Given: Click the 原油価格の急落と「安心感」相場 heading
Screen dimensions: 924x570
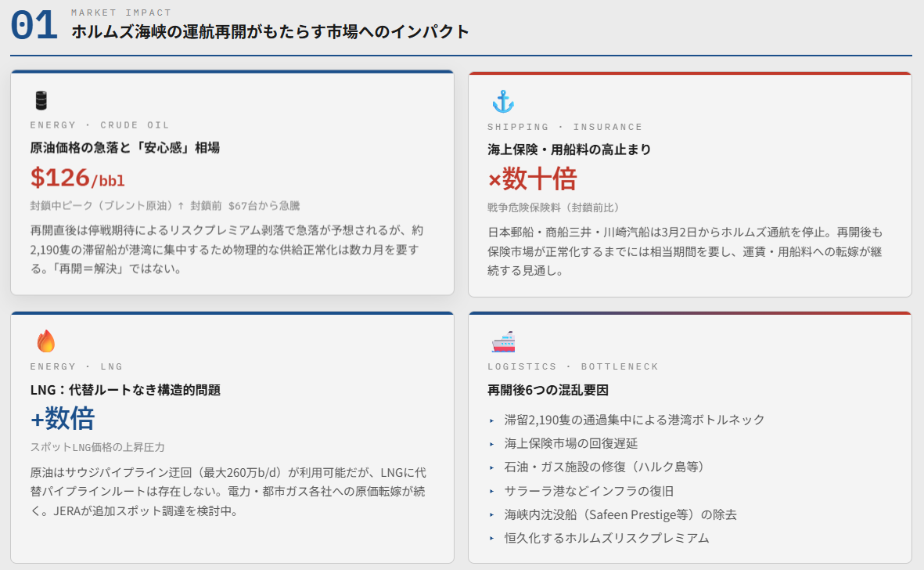Looking at the screenshot, I should tap(124, 147).
